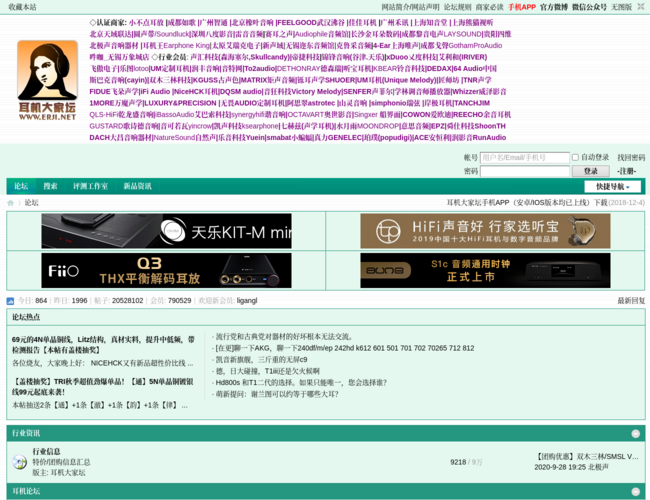Open the 微信公众号 link

tap(589, 7)
